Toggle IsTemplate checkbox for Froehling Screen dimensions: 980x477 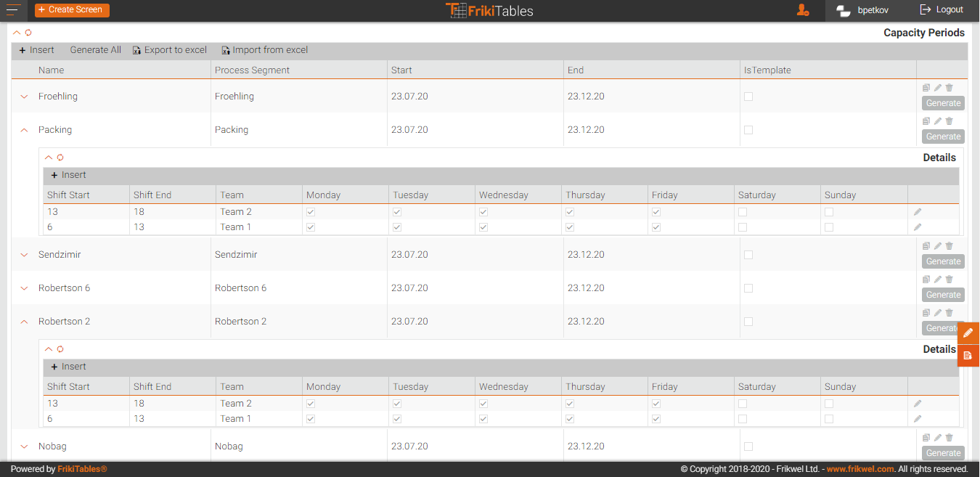click(x=748, y=97)
